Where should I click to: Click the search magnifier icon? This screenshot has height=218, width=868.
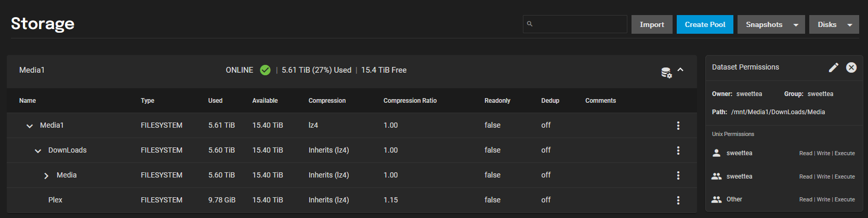(x=530, y=24)
